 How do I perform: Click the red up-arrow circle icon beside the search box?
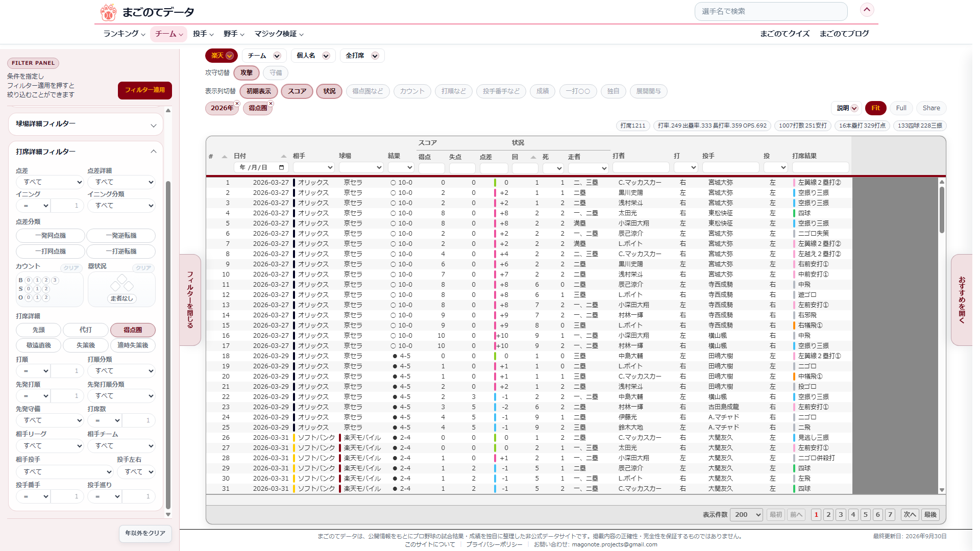point(867,10)
